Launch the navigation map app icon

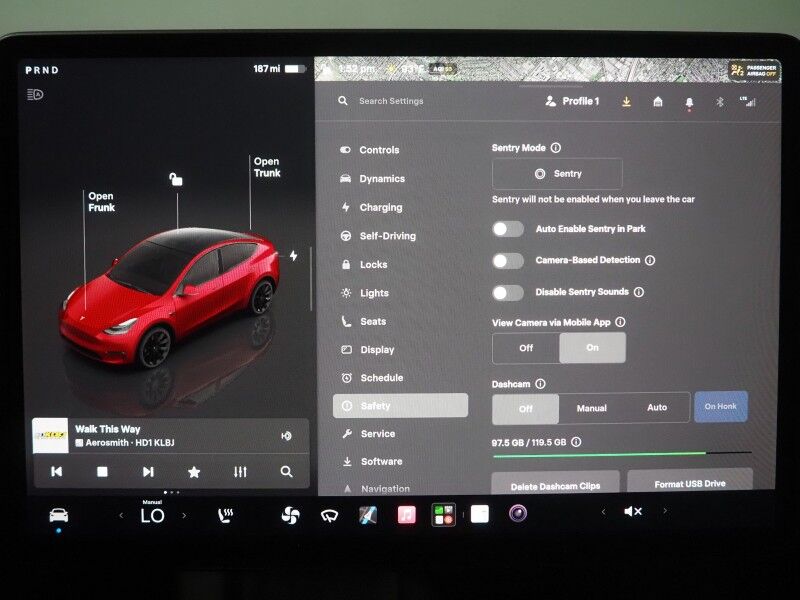368,515
